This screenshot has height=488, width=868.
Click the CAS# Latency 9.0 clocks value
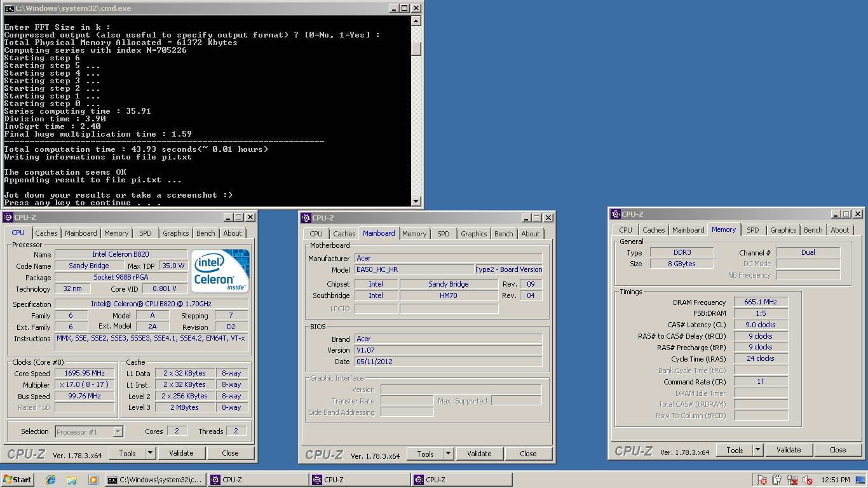click(761, 325)
